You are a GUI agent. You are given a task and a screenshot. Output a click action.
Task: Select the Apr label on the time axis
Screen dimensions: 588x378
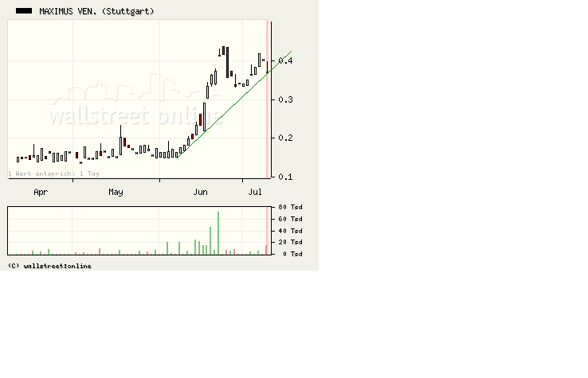[41, 192]
